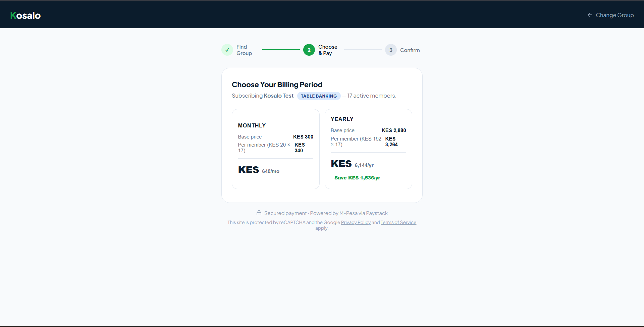Click monthly per member KES 340 value

[x=300, y=148]
